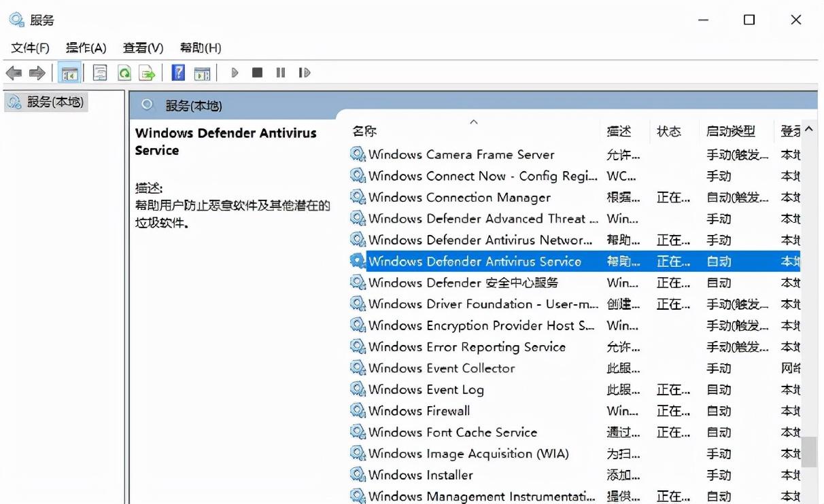Open the 文件(F) menu
This screenshot has height=504, width=824.
point(31,48)
